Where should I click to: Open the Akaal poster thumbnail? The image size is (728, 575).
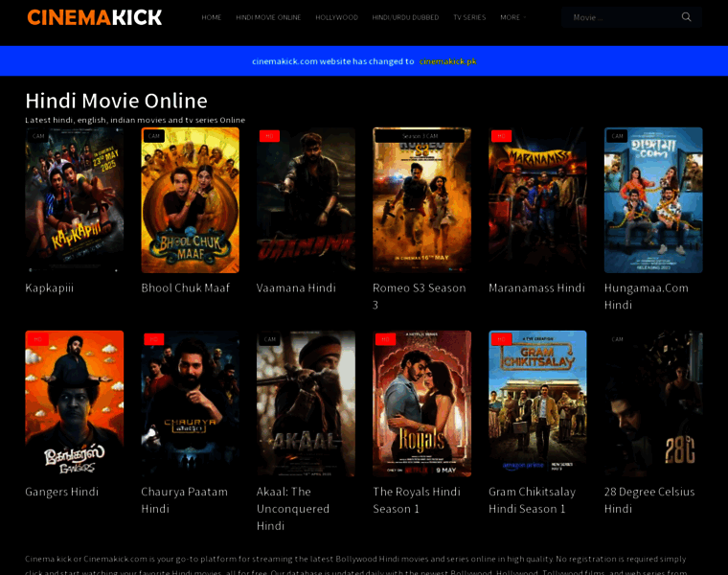pyautogui.click(x=306, y=403)
